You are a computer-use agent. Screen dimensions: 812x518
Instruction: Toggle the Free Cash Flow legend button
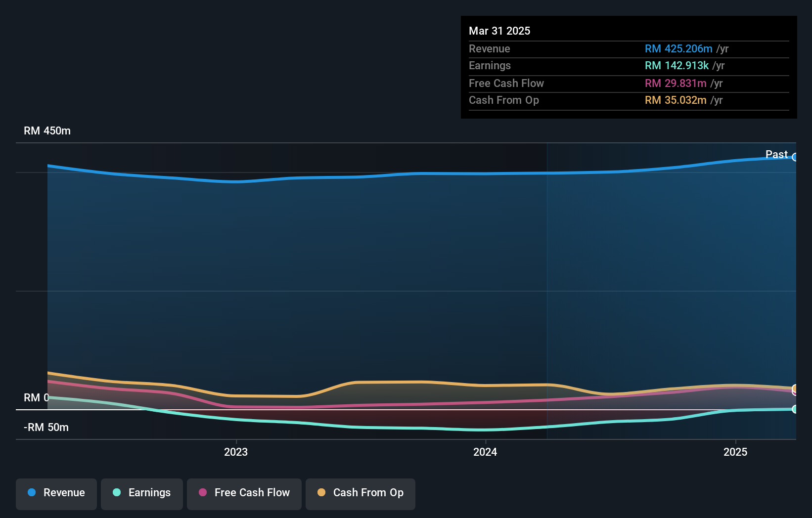click(x=244, y=494)
